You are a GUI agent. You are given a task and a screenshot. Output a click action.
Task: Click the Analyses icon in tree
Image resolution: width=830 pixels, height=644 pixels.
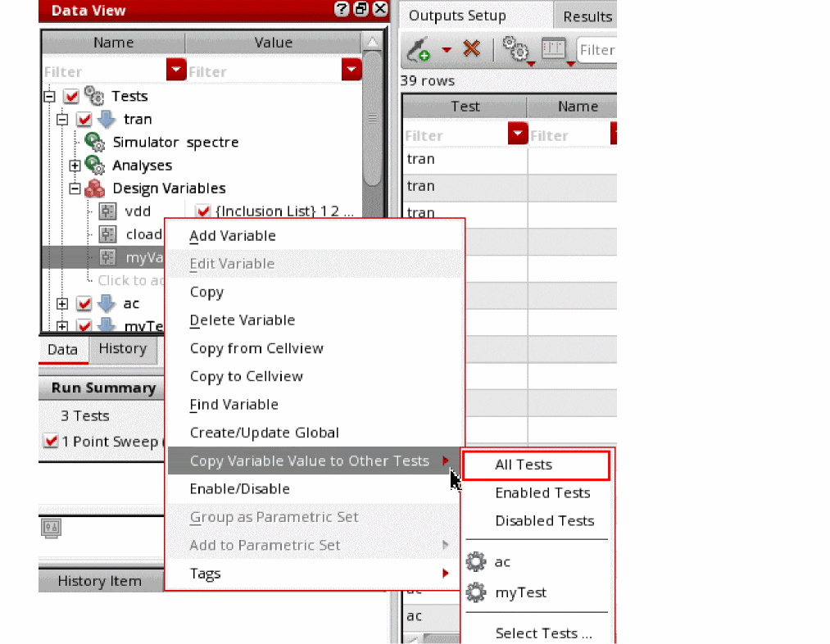pos(95,166)
